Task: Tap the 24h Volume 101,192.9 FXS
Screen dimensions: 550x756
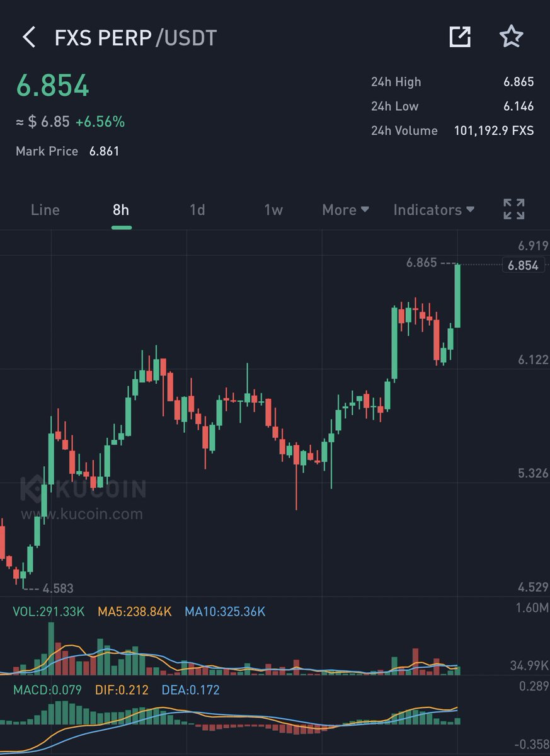Action: (x=494, y=131)
